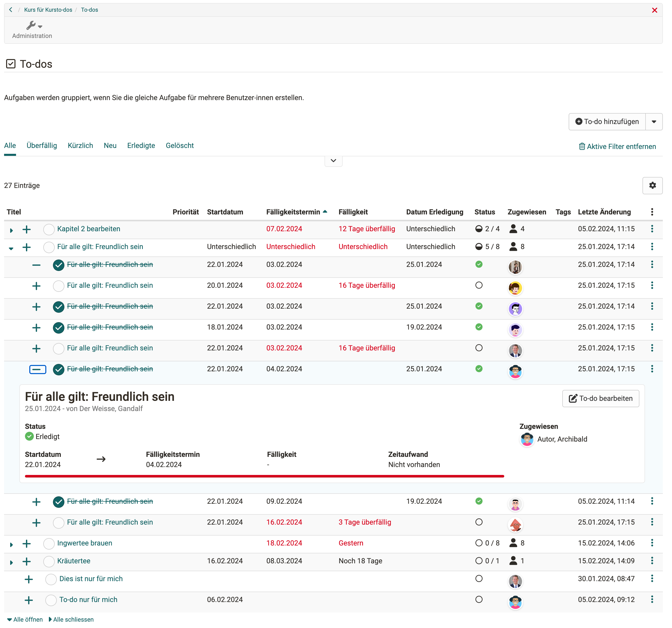Open three-dot menu in table header

pyautogui.click(x=652, y=212)
